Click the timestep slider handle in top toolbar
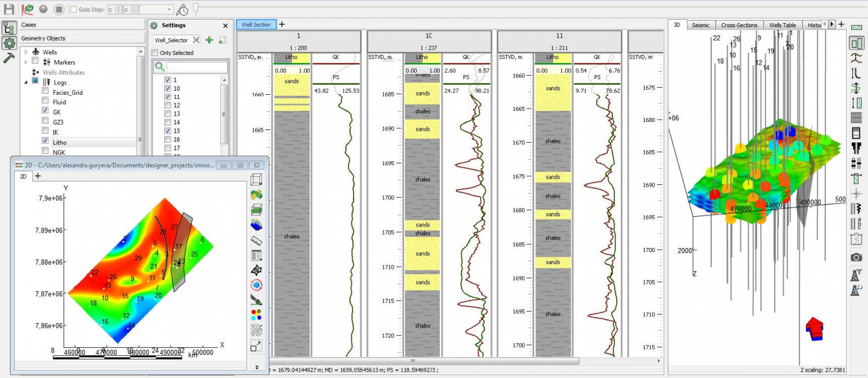This screenshot has height=378, width=868. 196,8
